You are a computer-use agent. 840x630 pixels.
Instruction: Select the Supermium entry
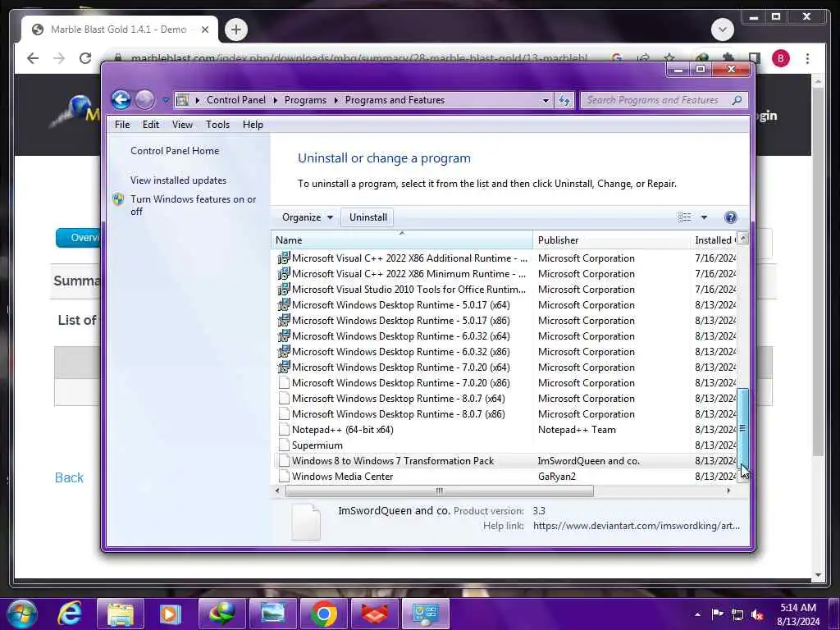click(506, 445)
